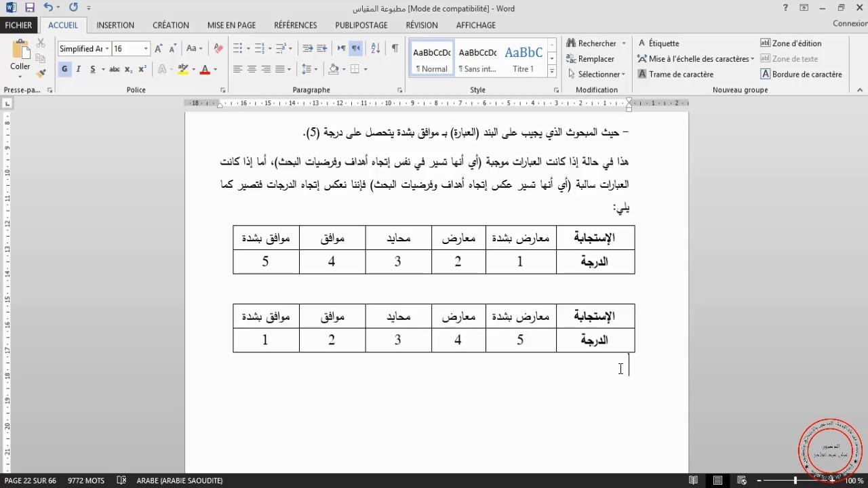Redo with the repeat arrow icon

tap(73, 8)
